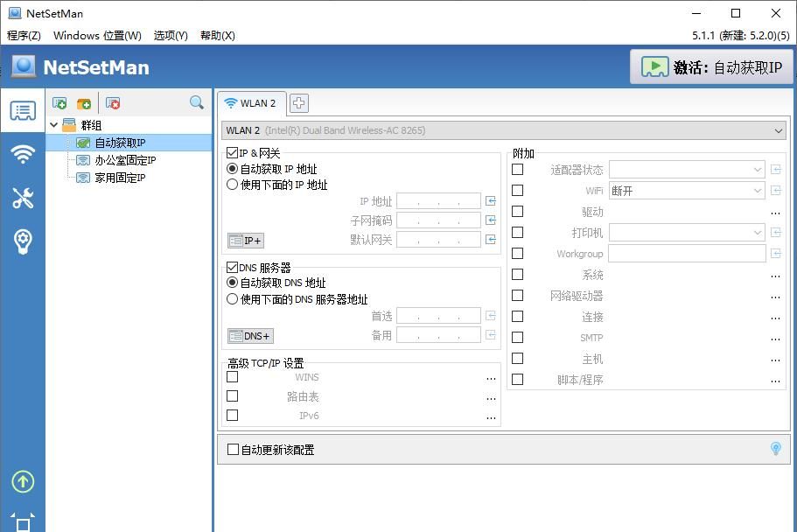Open the 选项(Y) menu
The height and width of the screenshot is (532, 797).
click(x=171, y=35)
